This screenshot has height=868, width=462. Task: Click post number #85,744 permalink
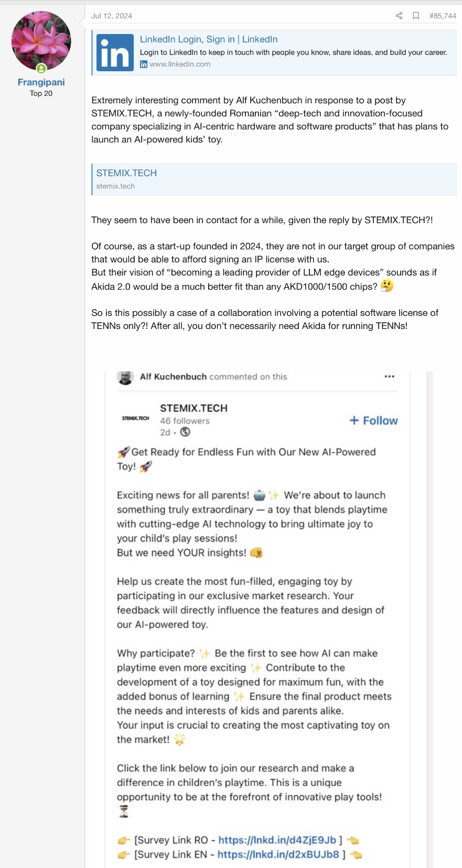pos(443,16)
